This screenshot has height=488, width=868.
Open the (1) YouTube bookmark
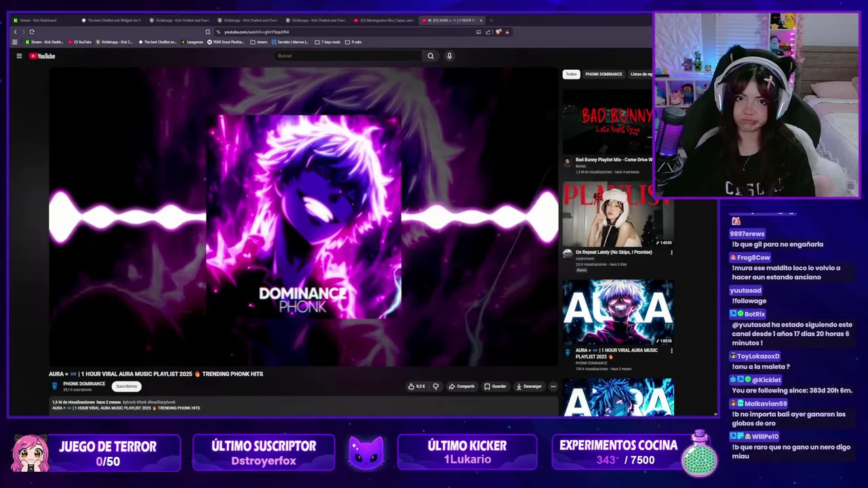point(80,42)
